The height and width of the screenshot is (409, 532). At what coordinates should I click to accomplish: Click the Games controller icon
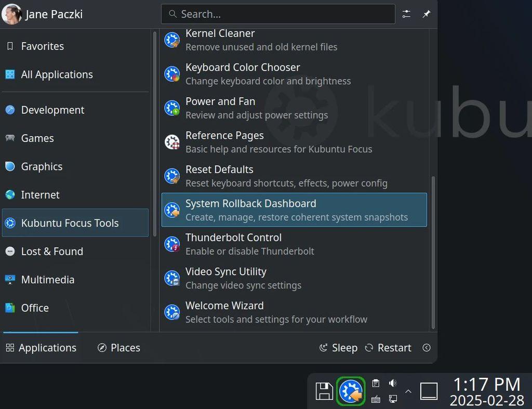coord(10,138)
